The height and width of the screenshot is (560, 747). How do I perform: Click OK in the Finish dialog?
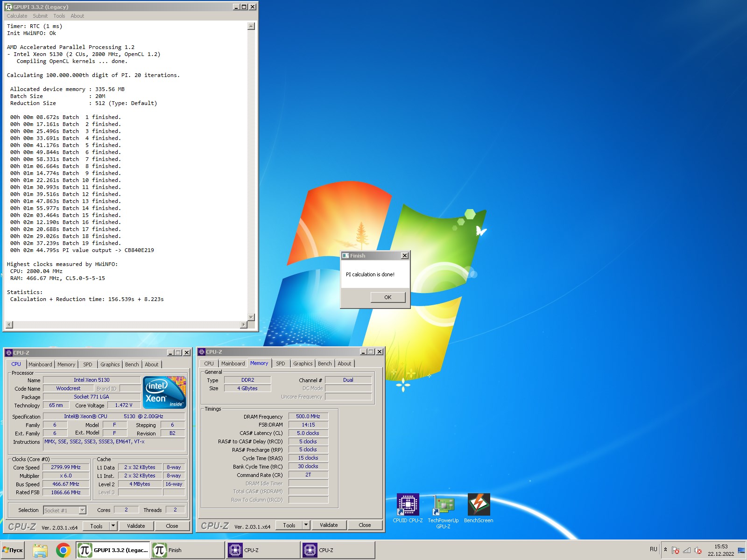[x=388, y=297]
